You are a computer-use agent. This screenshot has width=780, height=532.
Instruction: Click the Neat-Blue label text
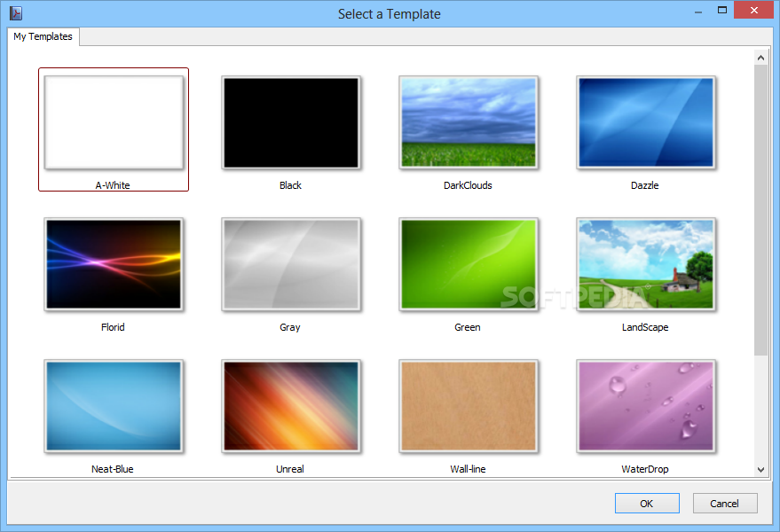113,469
